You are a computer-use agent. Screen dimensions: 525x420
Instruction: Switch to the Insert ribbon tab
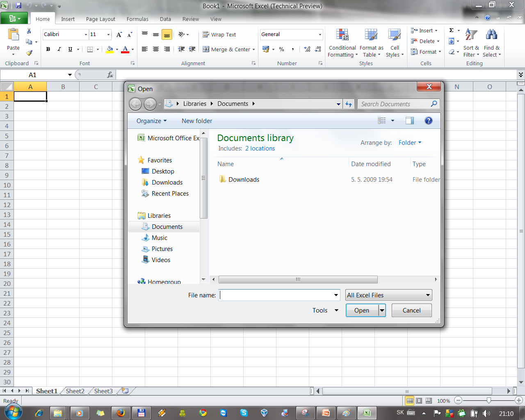click(68, 19)
